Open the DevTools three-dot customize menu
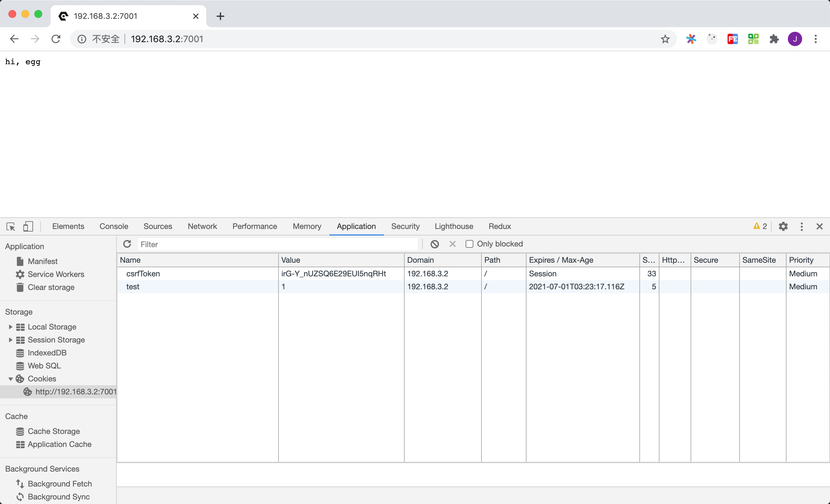This screenshot has width=830, height=504. [x=802, y=226]
